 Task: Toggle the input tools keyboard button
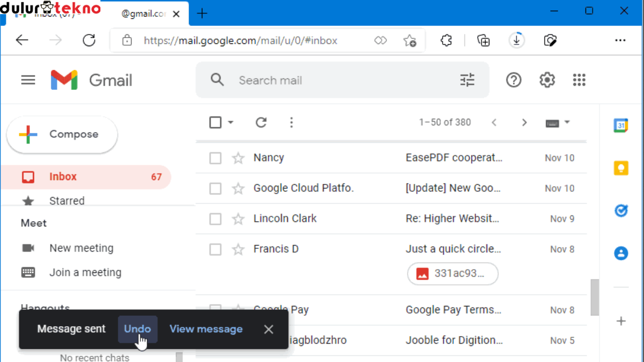pyautogui.click(x=552, y=123)
